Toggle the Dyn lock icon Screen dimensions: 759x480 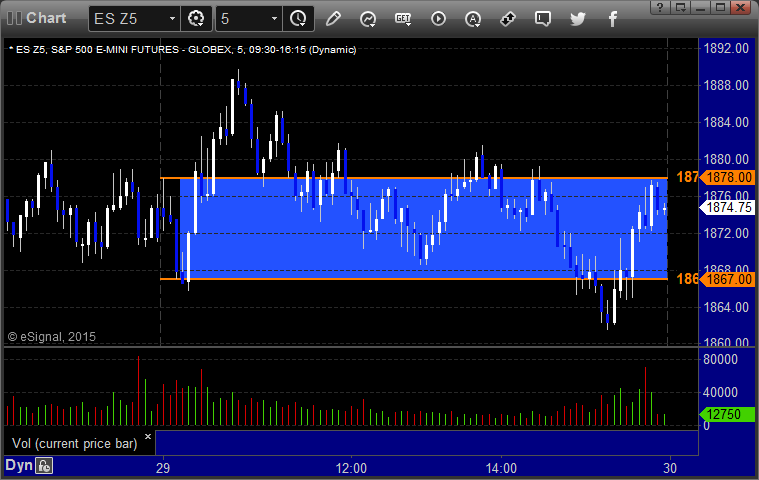pos(44,466)
